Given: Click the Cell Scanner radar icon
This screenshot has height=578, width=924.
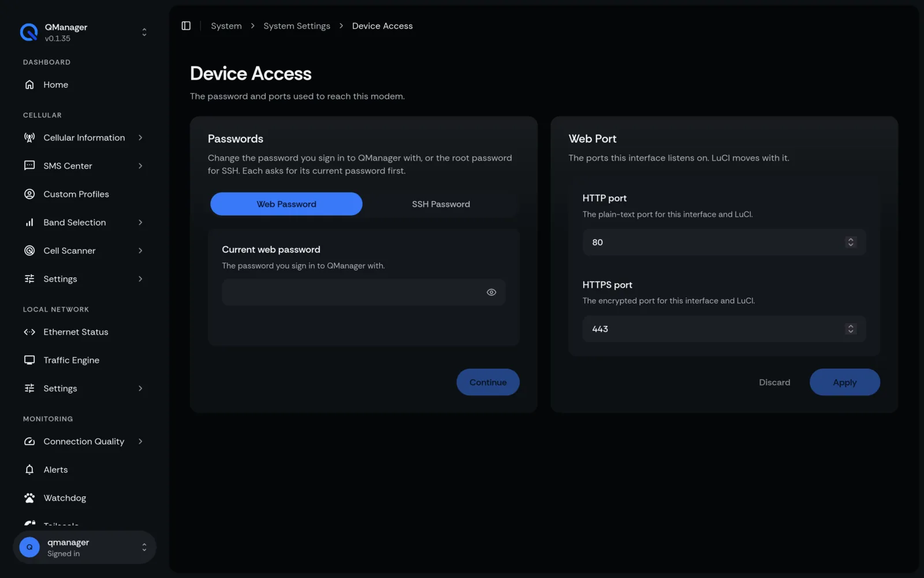Looking at the screenshot, I should tap(29, 251).
